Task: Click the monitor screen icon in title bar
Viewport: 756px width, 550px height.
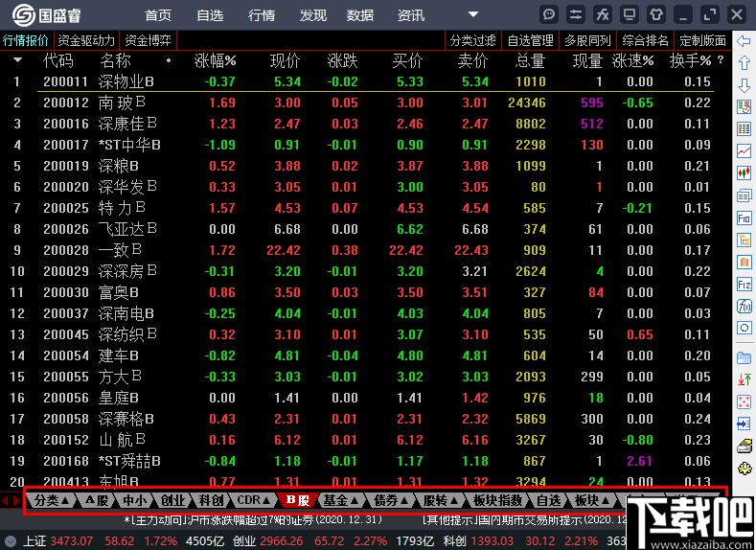Action: (x=630, y=14)
